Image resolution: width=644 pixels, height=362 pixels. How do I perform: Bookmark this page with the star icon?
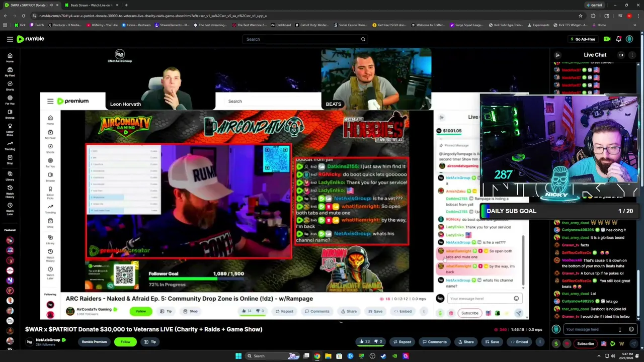click(580, 16)
